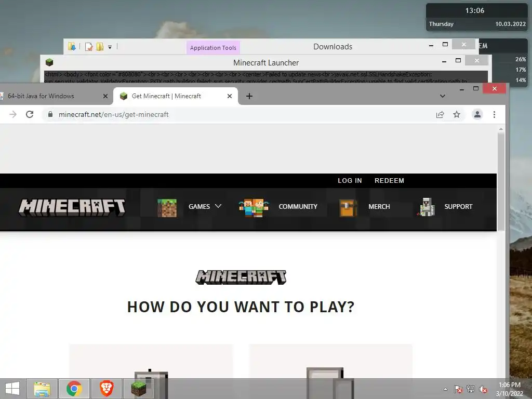Click the Minecraft logo above the heading
Screen dimensions: 532x399
point(241,277)
